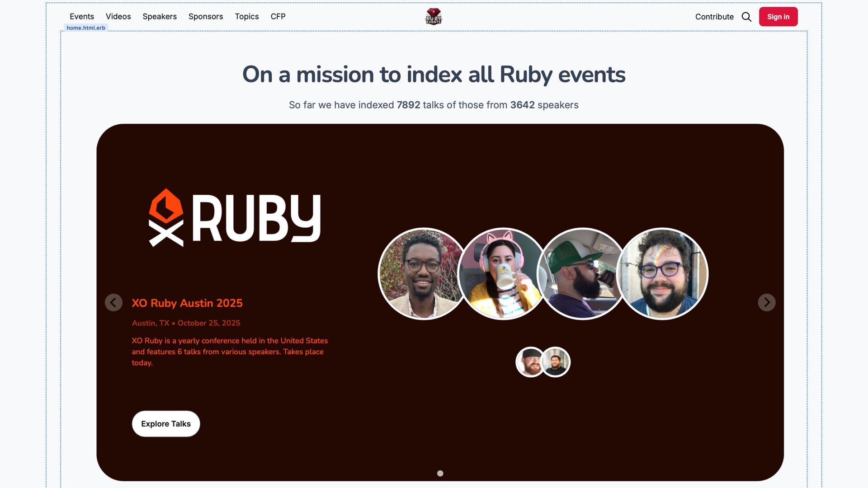Viewport: 868px width, 488px height.
Task: Open the CFP navigation link
Action: click(278, 16)
